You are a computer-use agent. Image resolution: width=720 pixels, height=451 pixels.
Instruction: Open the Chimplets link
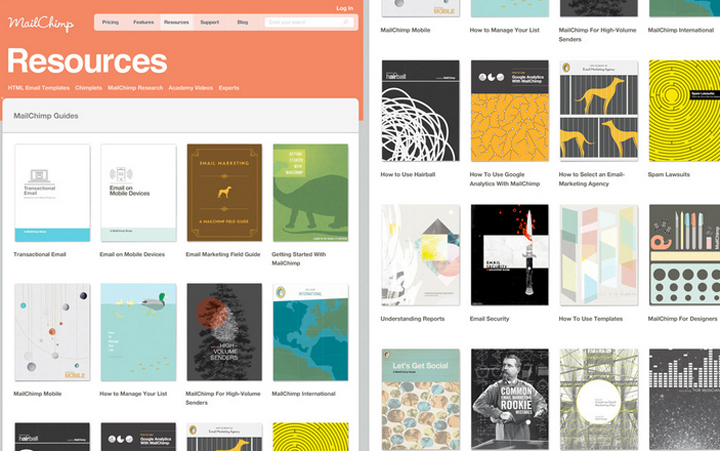[x=89, y=88]
